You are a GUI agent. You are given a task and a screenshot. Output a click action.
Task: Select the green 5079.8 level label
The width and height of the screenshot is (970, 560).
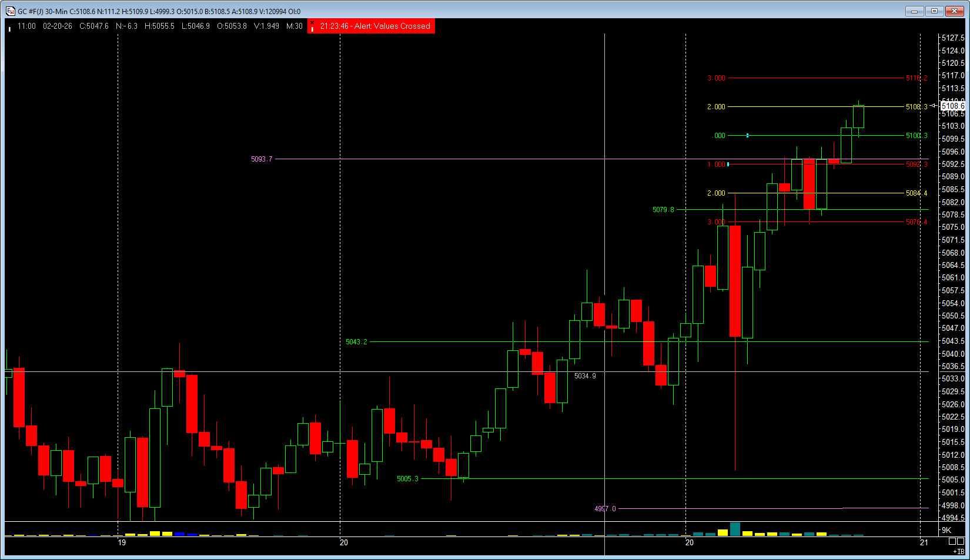click(x=663, y=210)
